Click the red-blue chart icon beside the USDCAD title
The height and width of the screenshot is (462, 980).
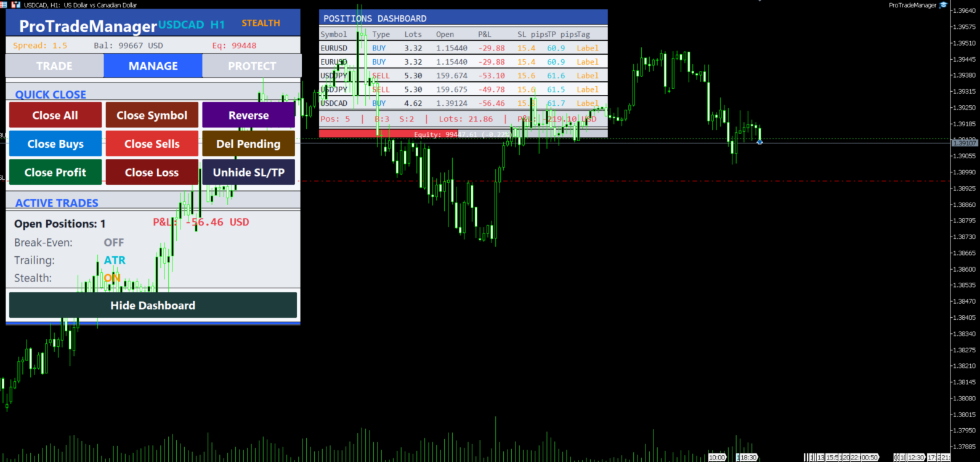(x=16, y=5)
